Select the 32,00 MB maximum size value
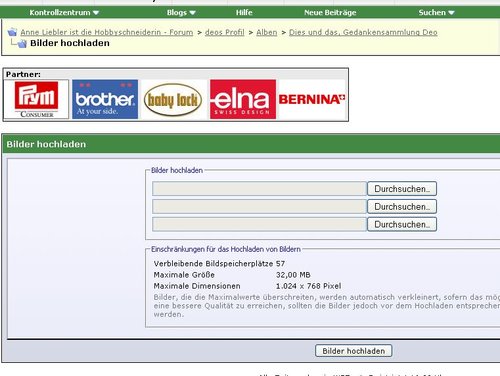 click(293, 275)
